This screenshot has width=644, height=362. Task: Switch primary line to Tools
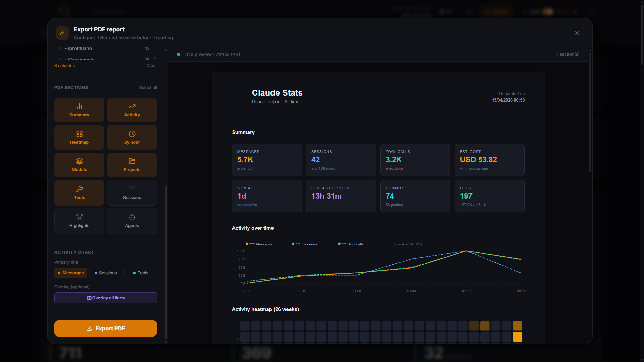[x=140, y=273]
